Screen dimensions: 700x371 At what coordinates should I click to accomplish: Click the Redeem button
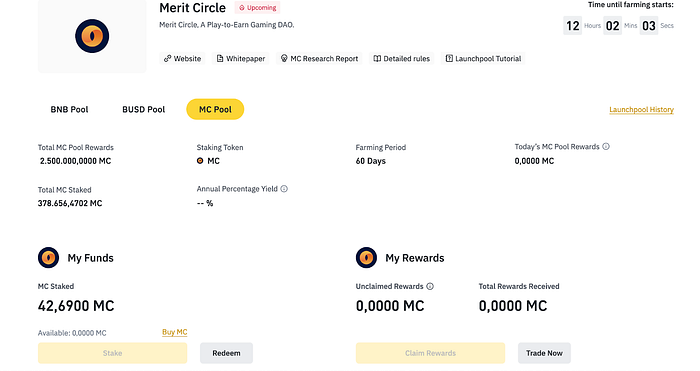pyautogui.click(x=226, y=353)
